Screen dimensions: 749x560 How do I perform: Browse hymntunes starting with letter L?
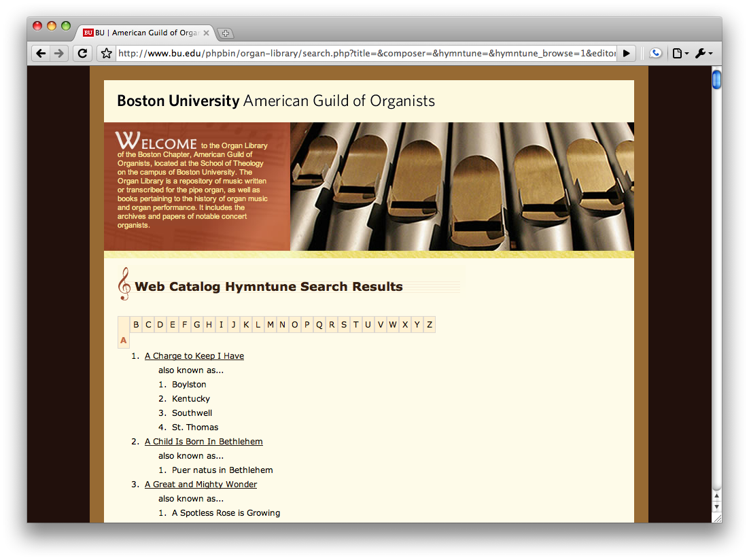258,324
